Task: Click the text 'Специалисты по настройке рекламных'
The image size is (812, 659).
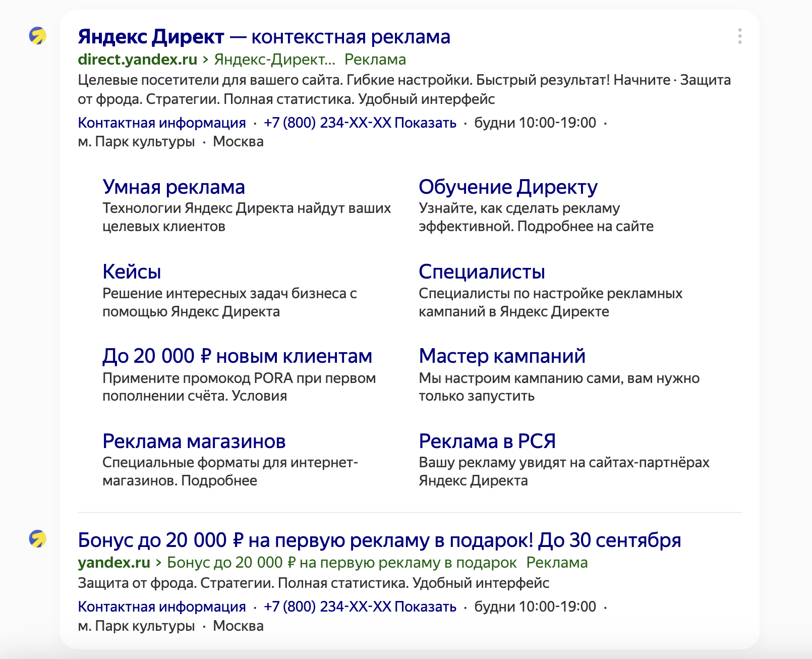Action: tap(550, 294)
